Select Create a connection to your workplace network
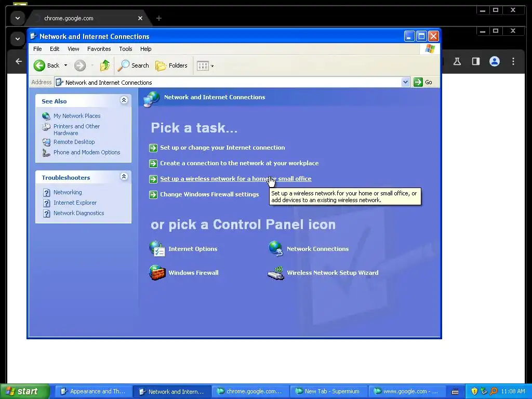This screenshot has width=532, height=399. 239,163
